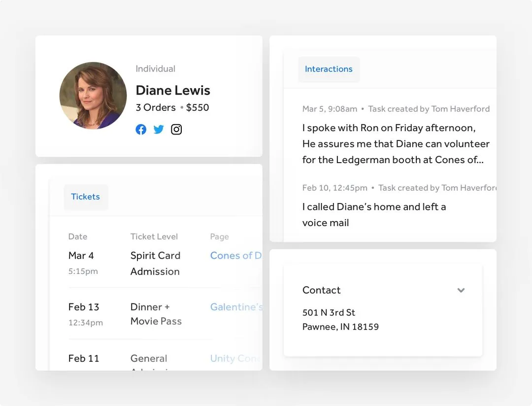
Task: Click the Facebook icon under Diane's name
Action: point(141,129)
